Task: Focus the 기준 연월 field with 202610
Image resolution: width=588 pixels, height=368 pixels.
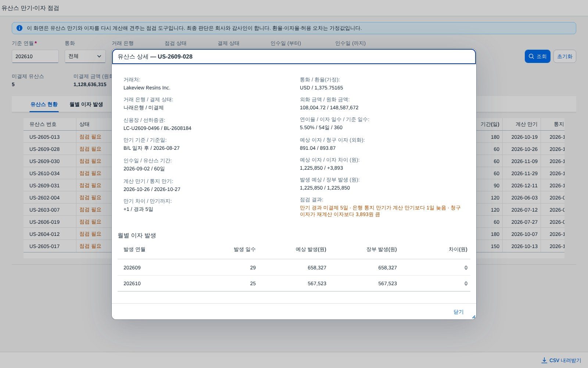Action: tap(35, 56)
